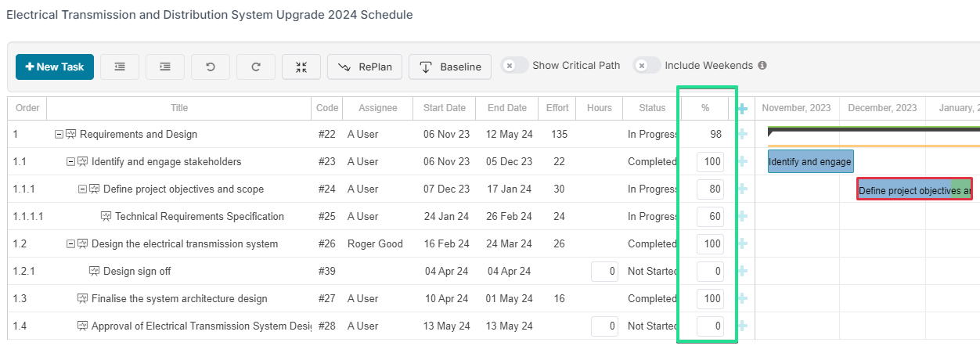Image resolution: width=980 pixels, height=346 pixels.
Task: Click the RePlan button
Action: pos(365,67)
